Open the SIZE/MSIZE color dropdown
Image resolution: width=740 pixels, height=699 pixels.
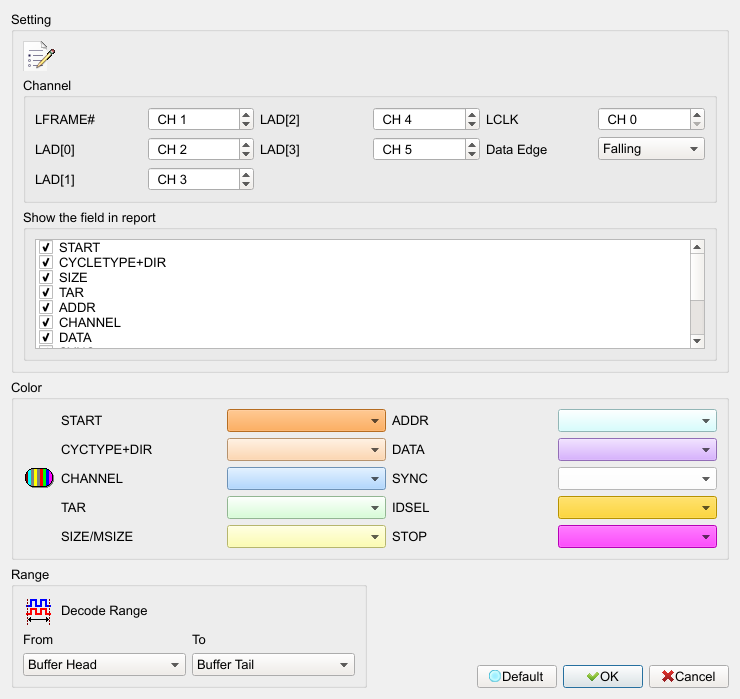click(306, 537)
